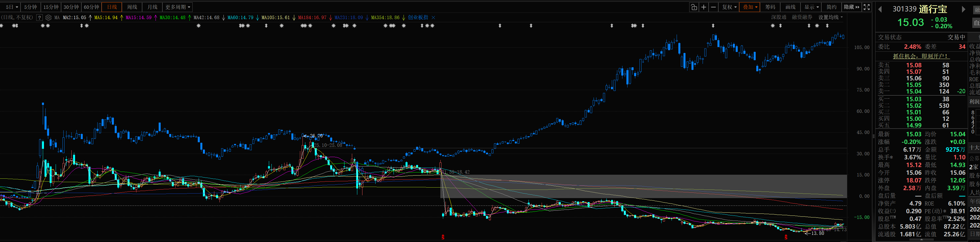This screenshot has height=242, width=980.
Task: Open the 叠加 overlay dropdown
Action: (x=750, y=7)
